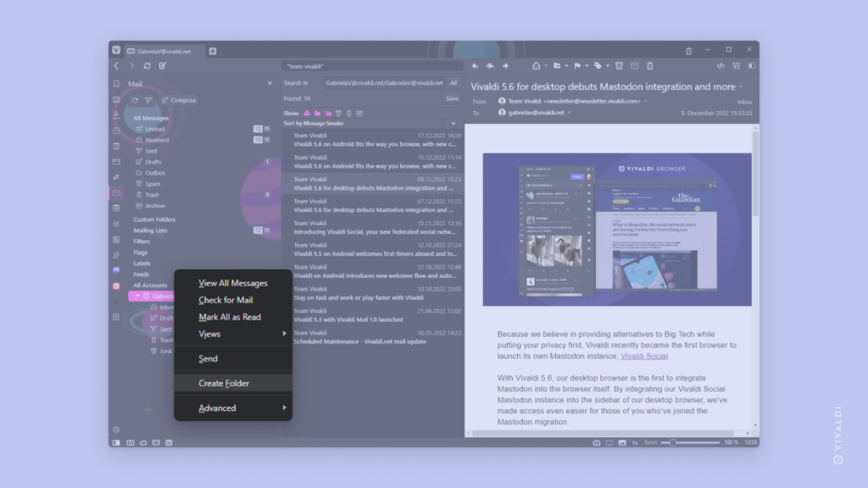
Task: Expand recipient gabrielav@vivaldi.net dropdown
Action: pos(569,113)
